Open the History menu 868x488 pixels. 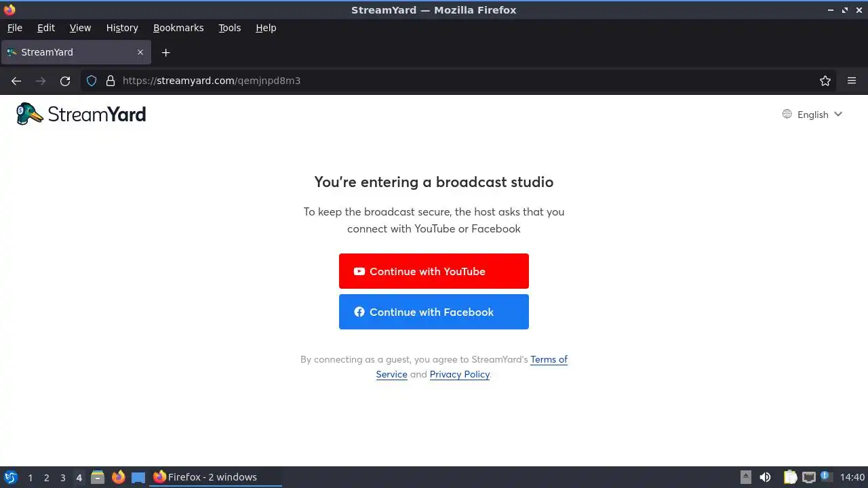pos(122,28)
